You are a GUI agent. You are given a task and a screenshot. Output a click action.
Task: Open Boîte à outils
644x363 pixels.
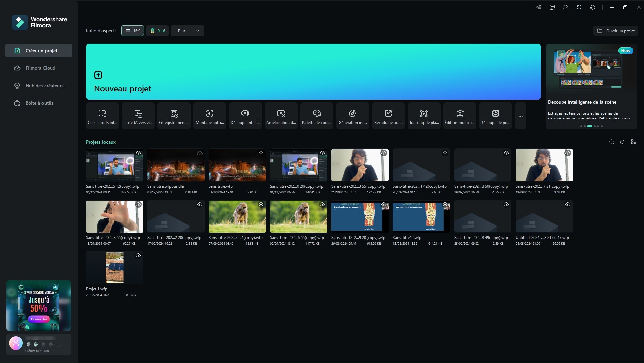[39, 103]
